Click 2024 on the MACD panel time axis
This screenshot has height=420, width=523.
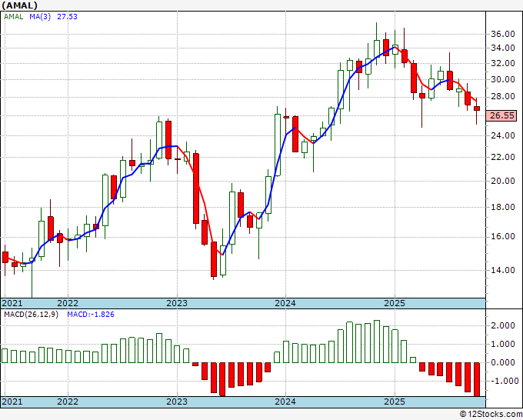(285, 402)
